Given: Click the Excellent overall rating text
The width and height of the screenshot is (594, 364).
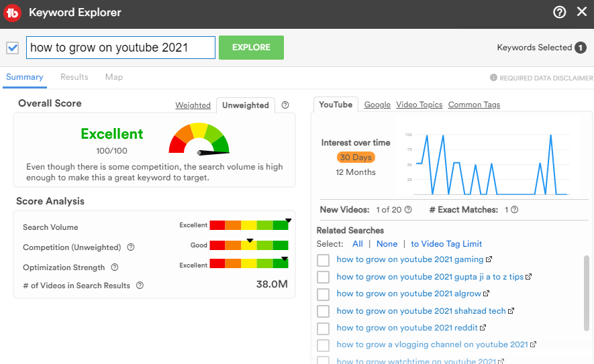Looking at the screenshot, I should coord(112,134).
